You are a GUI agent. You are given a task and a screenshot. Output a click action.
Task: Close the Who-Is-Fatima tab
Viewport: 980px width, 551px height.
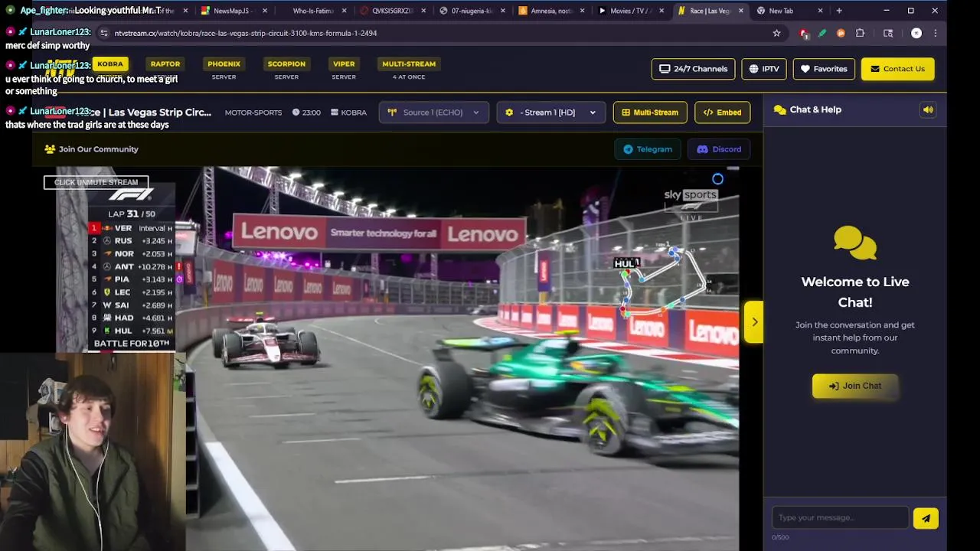(x=344, y=11)
